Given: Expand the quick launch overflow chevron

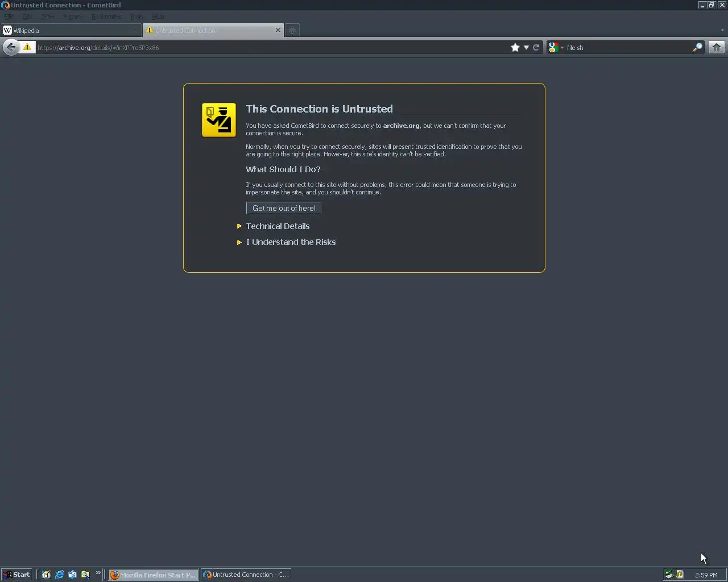Looking at the screenshot, I should click(x=98, y=573).
